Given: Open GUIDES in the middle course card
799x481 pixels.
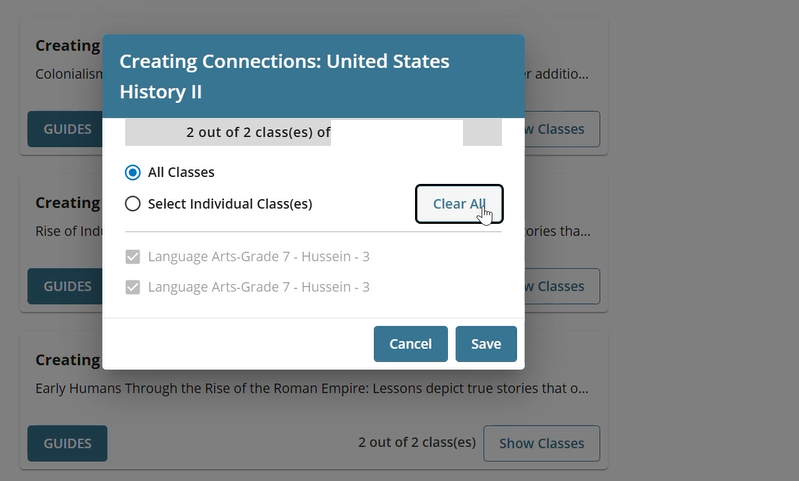Looking at the screenshot, I should click(67, 286).
